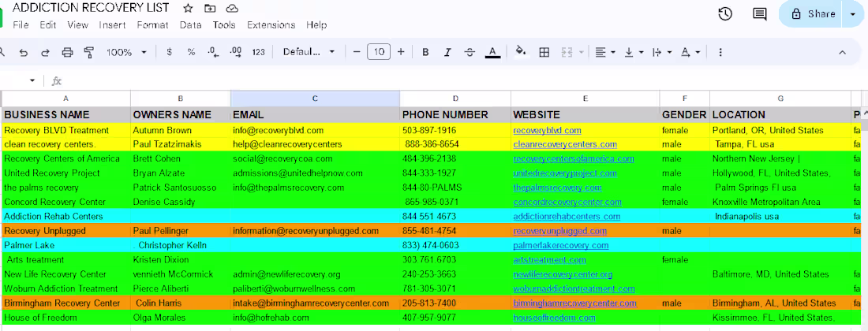This screenshot has width=868, height=331.
Task: Open text rotation dropdown
Action: (x=690, y=52)
